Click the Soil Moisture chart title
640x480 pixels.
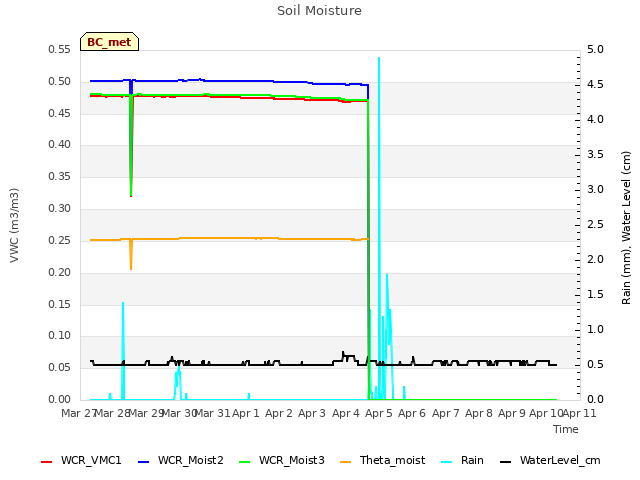coord(319,11)
